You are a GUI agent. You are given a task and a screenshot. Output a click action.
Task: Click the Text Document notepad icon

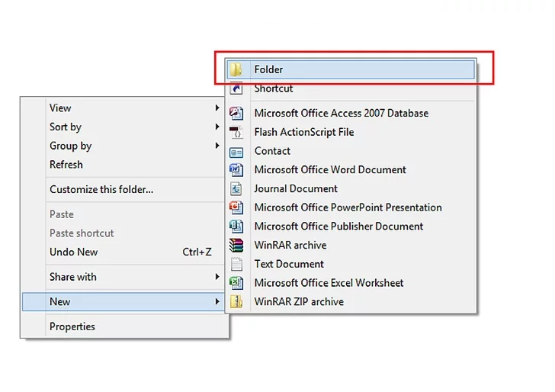[x=236, y=264]
